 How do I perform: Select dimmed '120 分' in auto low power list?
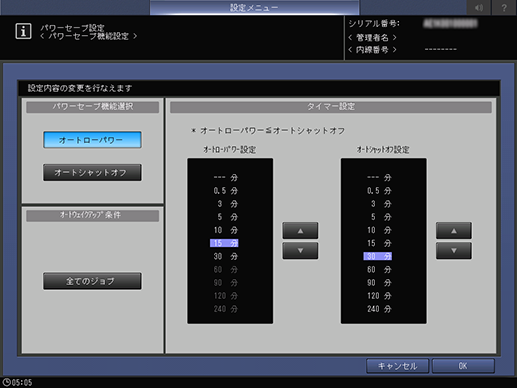[x=226, y=296]
